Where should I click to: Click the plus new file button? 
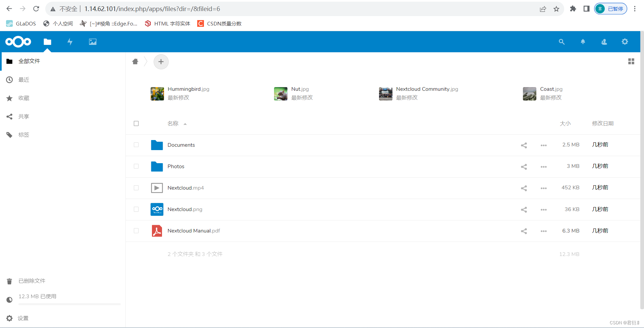tap(161, 62)
